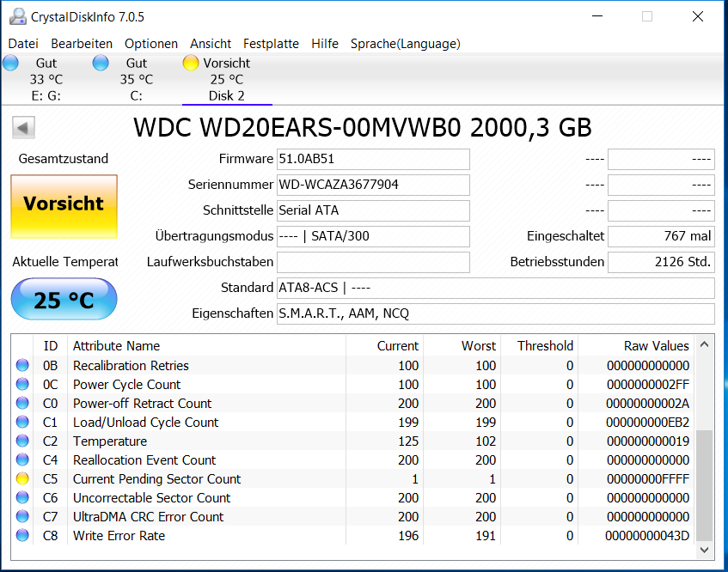This screenshot has height=572, width=728.
Task: Click the Standard field ATA8-ACS
Action: (495, 288)
